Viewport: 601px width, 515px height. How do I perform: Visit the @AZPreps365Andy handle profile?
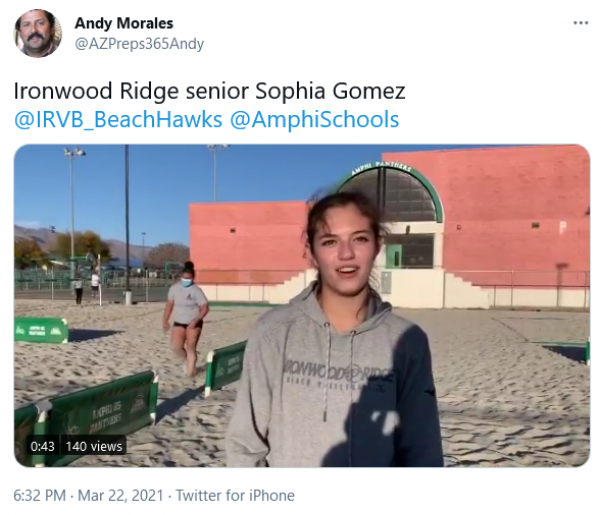(139, 44)
